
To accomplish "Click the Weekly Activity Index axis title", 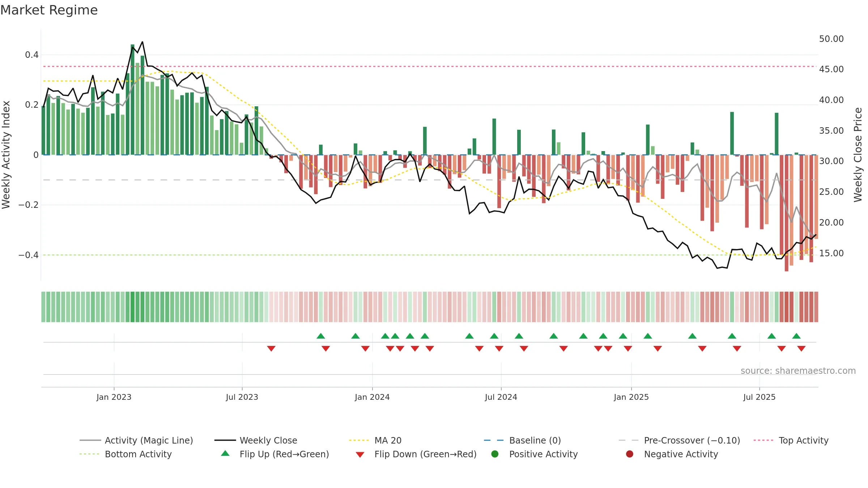I will [x=6, y=155].
